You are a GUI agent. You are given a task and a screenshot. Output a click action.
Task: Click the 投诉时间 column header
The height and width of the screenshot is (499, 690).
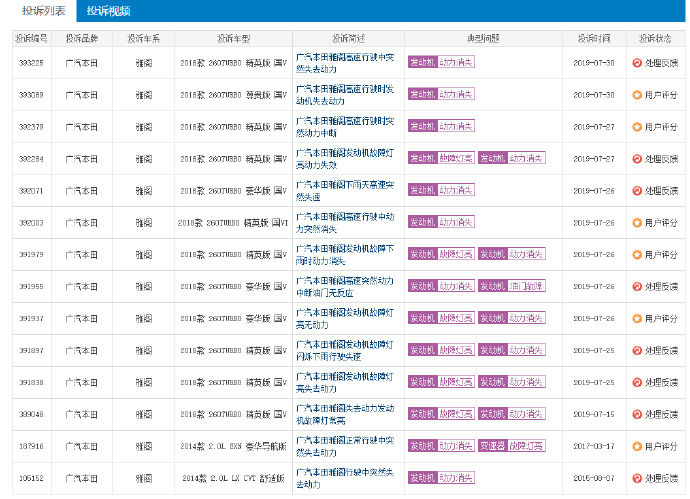pyautogui.click(x=593, y=38)
